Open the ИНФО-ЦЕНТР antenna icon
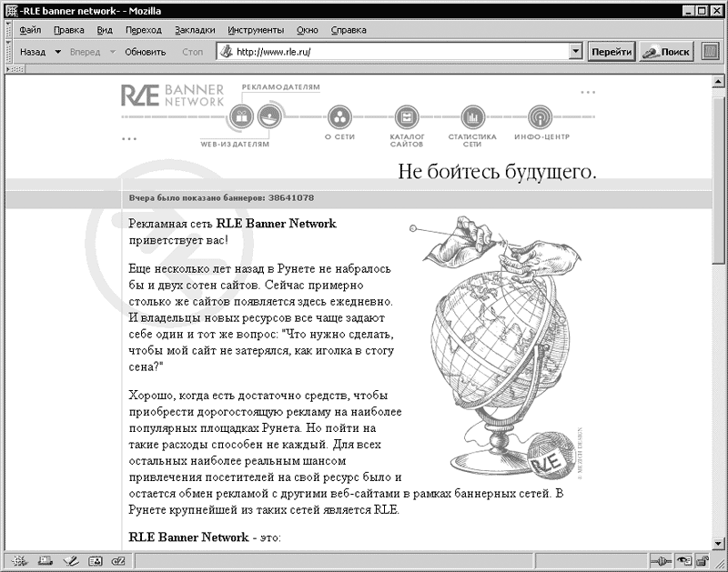This screenshot has height=572, width=728. tap(540, 117)
